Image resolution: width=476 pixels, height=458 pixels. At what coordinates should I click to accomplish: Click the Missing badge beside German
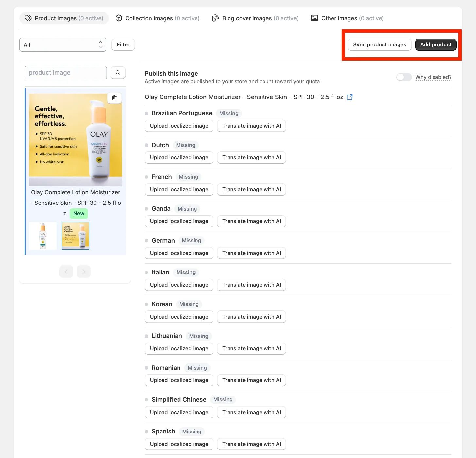(x=192, y=241)
